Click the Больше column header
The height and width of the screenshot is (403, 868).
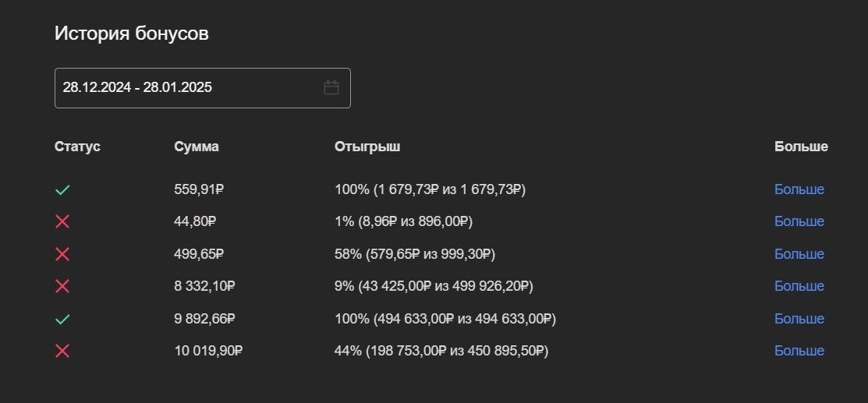pyautogui.click(x=801, y=147)
